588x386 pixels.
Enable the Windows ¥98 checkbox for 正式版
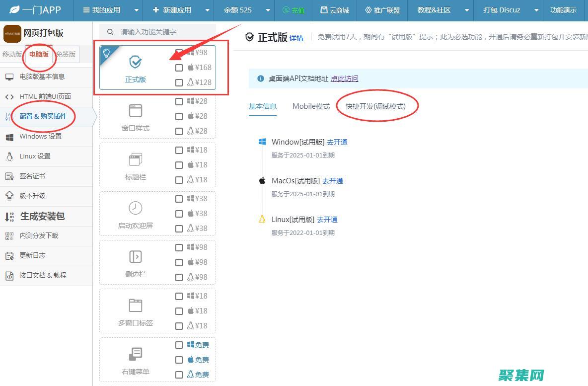(179, 53)
